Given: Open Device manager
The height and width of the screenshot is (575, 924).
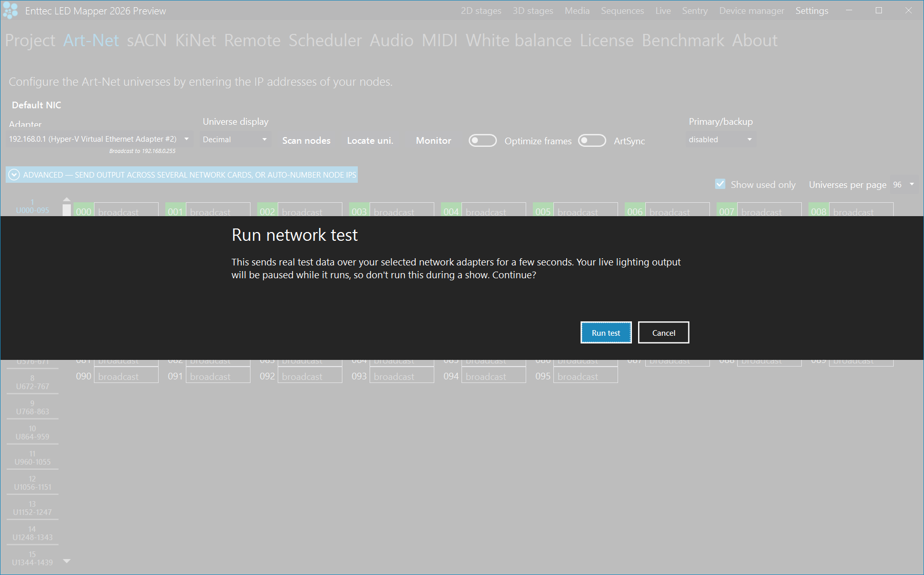Looking at the screenshot, I should pyautogui.click(x=752, y=11).
